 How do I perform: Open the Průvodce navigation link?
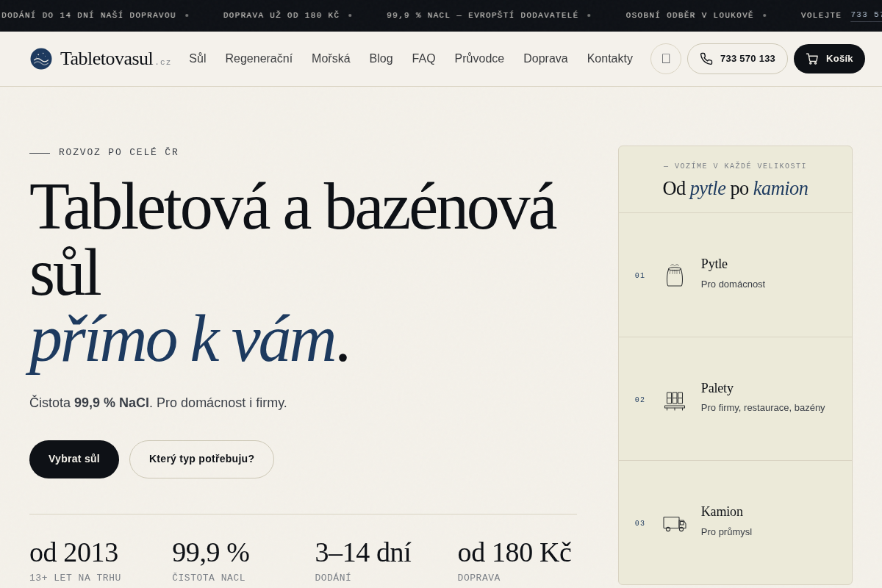pos(479,59)
